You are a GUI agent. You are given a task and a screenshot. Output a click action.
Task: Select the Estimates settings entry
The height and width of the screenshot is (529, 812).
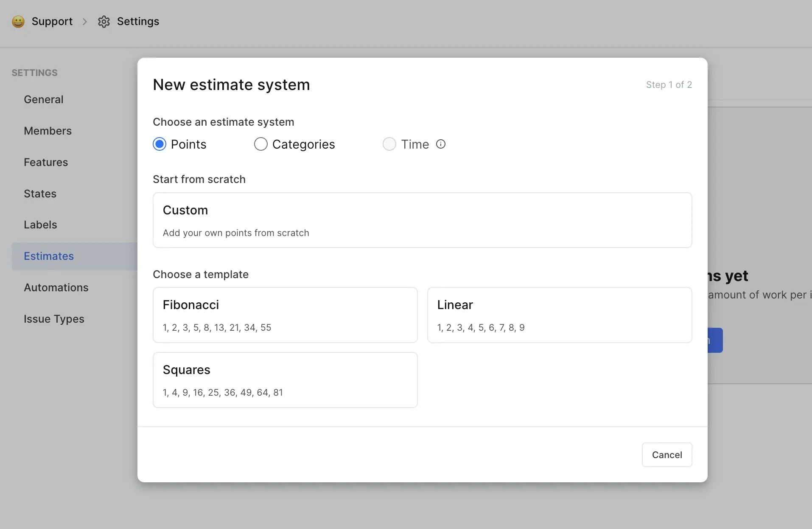(48, 256)
